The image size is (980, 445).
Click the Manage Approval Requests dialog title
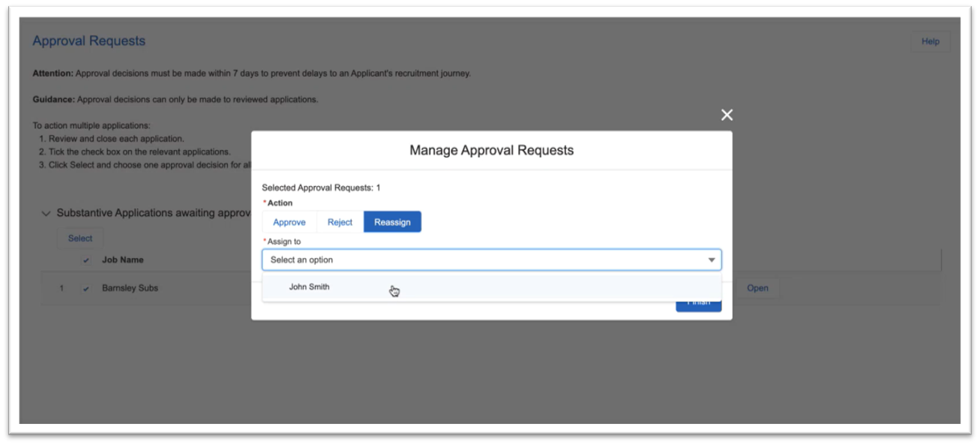click(x=492, y=149)
